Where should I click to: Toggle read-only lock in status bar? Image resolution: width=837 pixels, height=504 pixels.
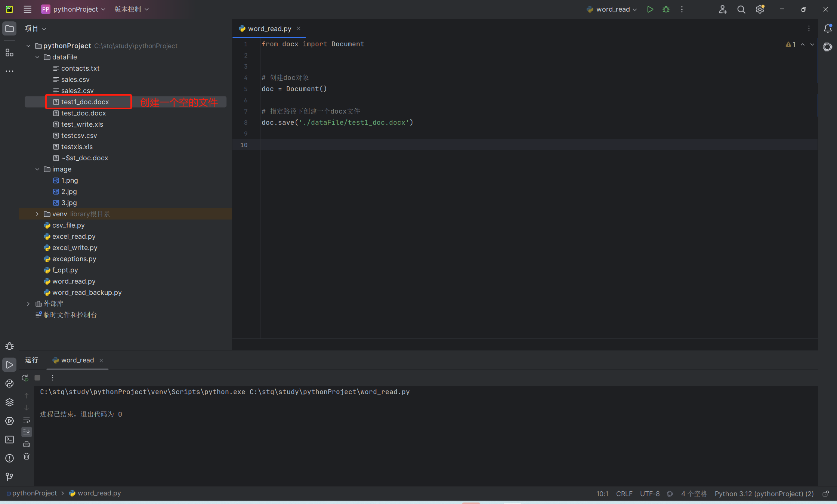click(826, 494)
